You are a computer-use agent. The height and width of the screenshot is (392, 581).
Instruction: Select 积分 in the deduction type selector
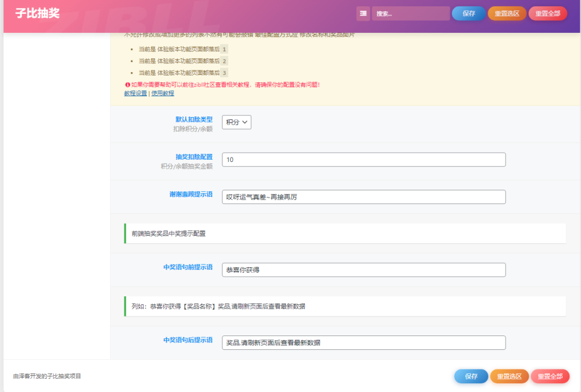tap(236, 122)
